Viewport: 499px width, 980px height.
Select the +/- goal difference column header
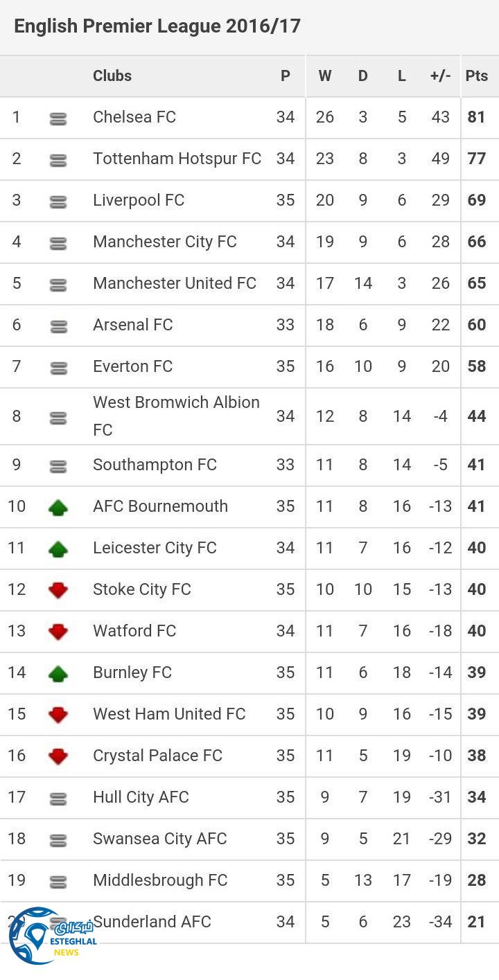pyautogui.click(x=440, y=76)
